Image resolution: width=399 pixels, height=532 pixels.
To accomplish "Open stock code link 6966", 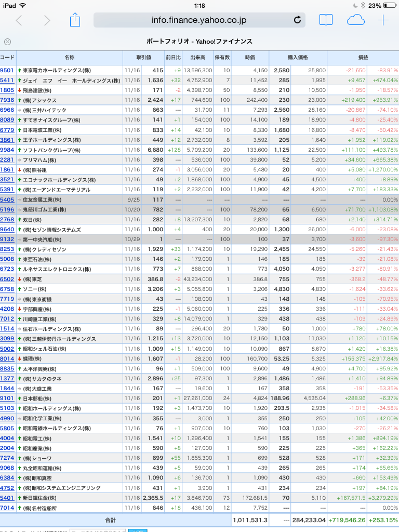I will [x=7, y=110].
